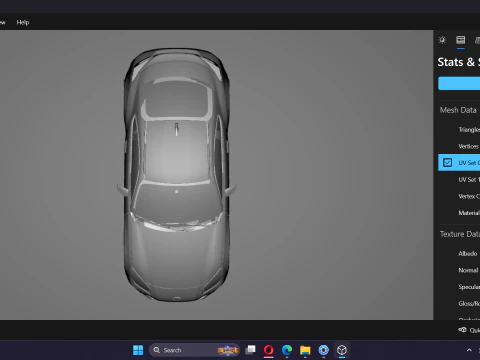Select the Albedo texture row
The width and height of the screenshot is (480, 360).
click(x=459, y=254)
